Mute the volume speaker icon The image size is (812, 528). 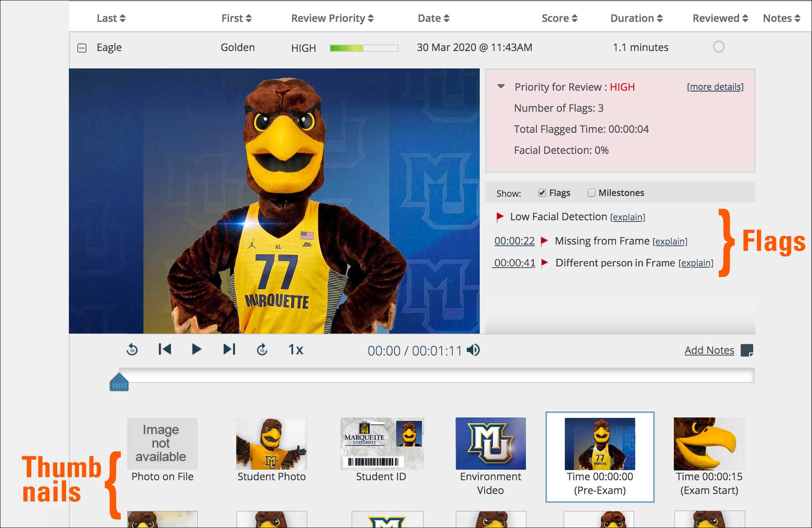[473, 350]
